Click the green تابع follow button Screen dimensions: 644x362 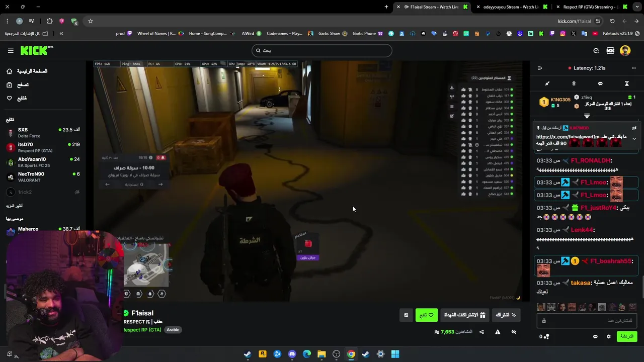(x=427, y=315)
